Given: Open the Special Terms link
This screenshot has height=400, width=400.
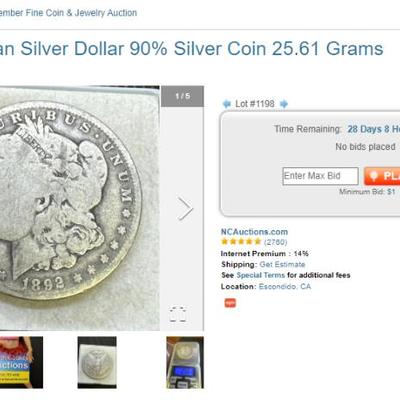Looking at the screenshot, I should coord(260,275).
